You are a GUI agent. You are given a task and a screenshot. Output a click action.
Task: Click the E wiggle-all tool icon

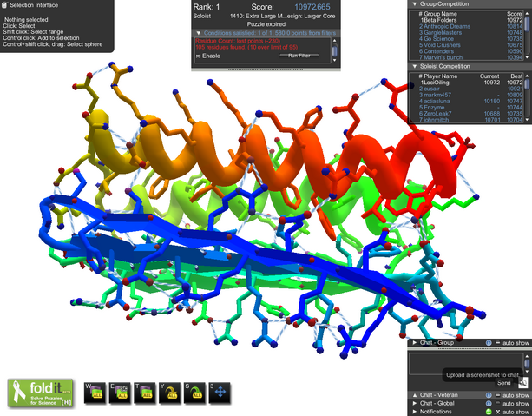click(x=120, y=393)
